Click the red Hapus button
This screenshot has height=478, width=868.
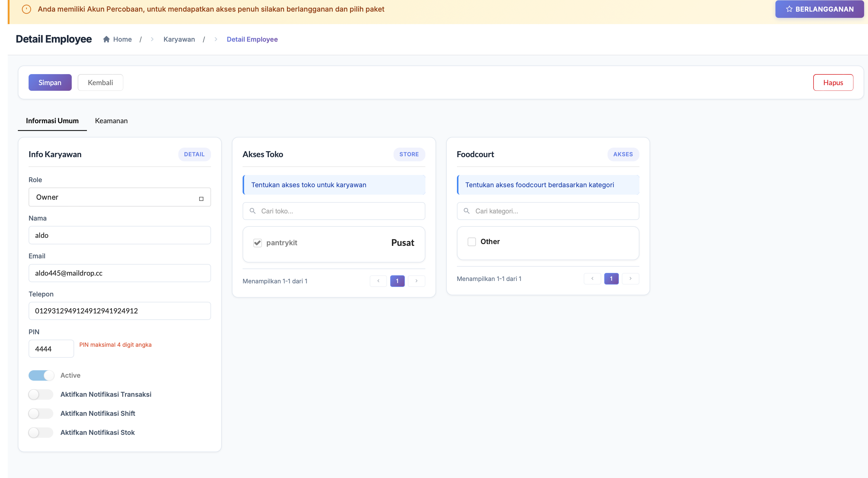tap(833, 82)
